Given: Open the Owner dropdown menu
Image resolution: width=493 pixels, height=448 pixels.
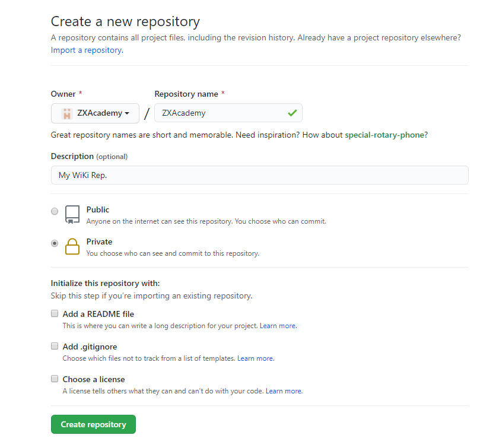Looking at the screenshot, I should [x=95, y=113].
